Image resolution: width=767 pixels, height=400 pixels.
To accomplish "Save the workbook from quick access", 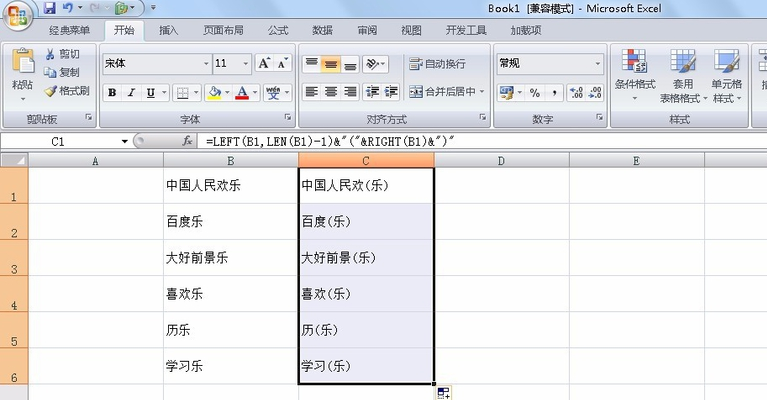I will coord(49,8).
